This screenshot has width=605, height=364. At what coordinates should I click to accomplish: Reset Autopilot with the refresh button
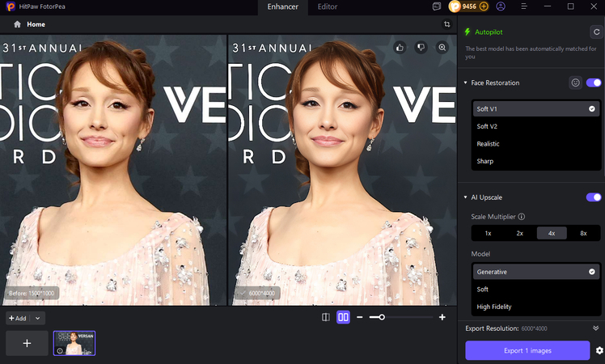tap(597, 32)
